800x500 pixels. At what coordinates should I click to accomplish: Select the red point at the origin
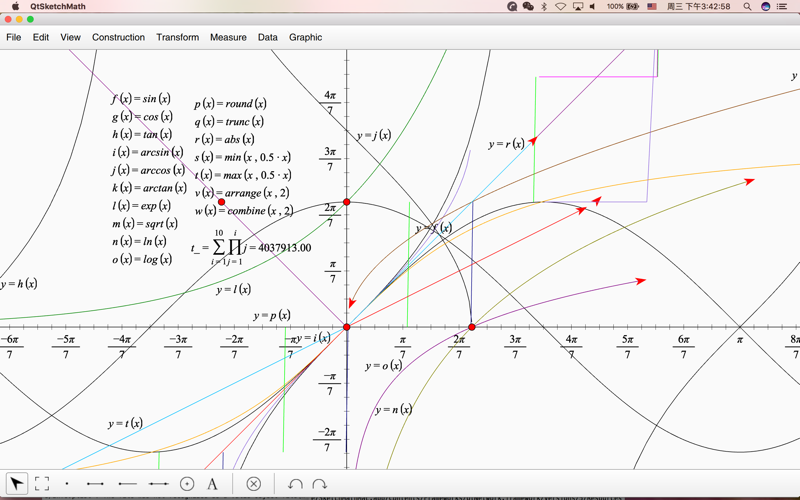click(347, 327)
